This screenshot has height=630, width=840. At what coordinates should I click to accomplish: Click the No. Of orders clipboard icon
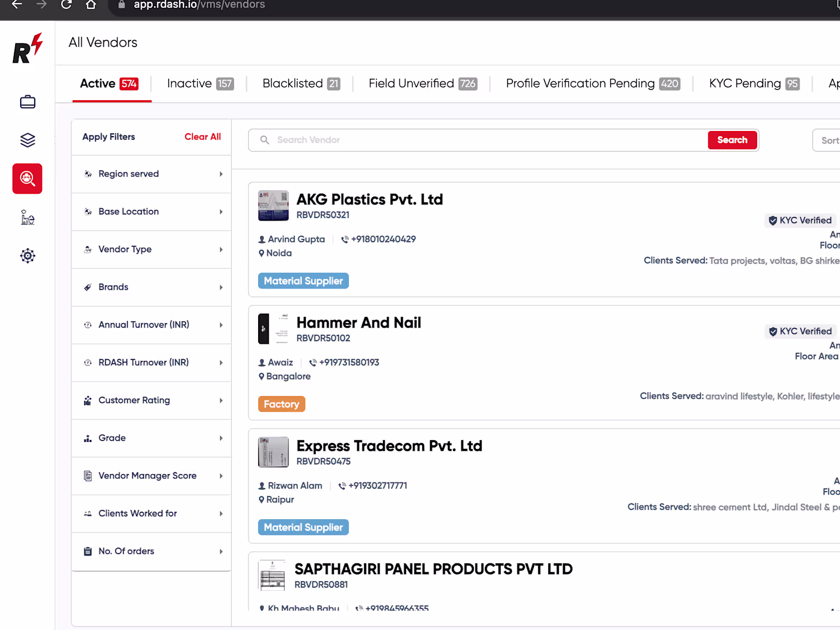88,552
